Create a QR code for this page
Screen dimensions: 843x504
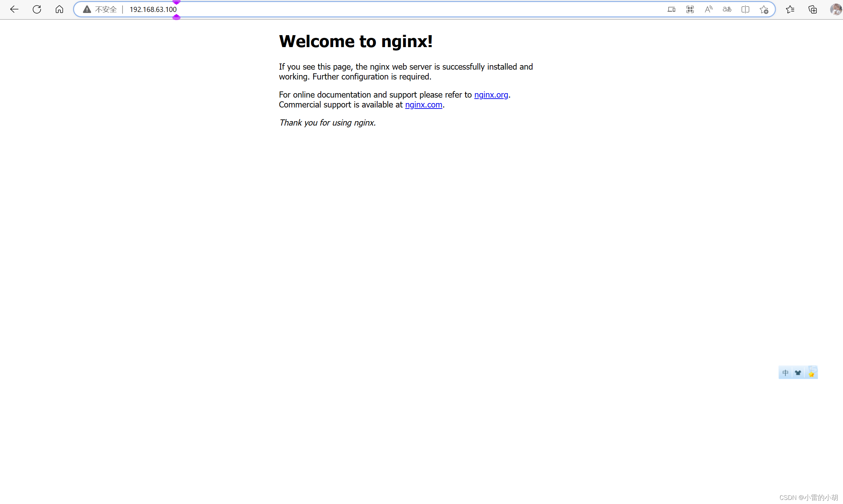[690, 9]
